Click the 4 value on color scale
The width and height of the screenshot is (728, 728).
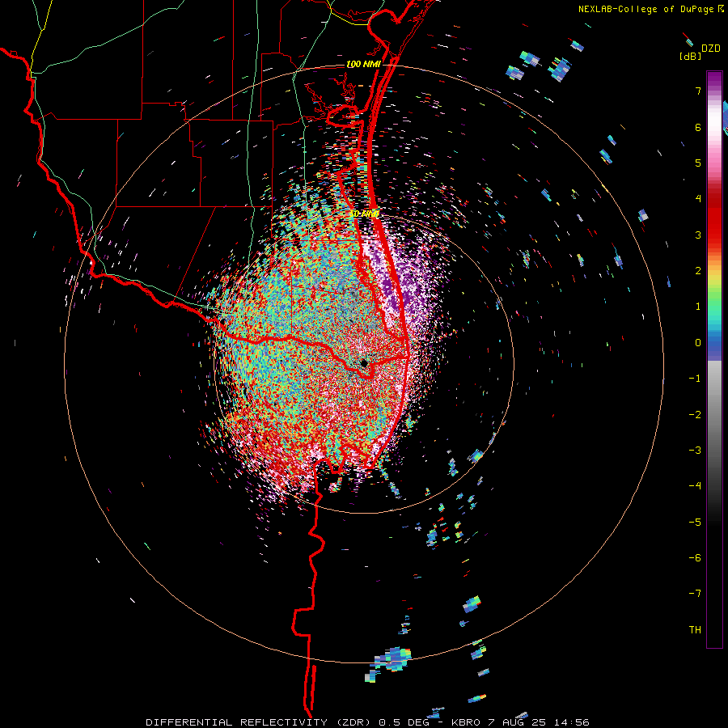pyautogui.click(x=698, y=199)
